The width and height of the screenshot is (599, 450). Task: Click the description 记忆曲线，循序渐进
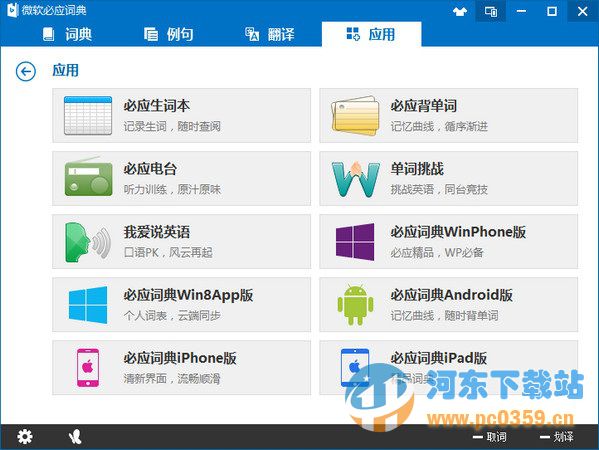[439, 126]
